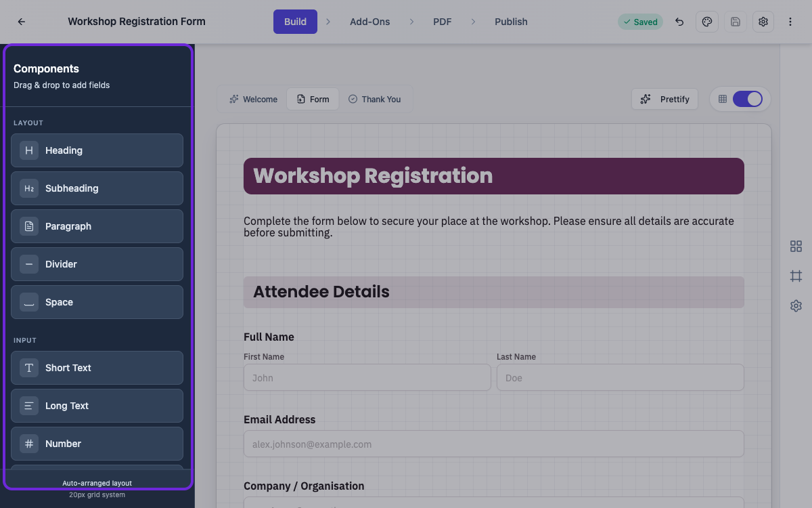The image size is (812, 508).
Task: Open the Welcome page tab
Action: tap(253, 99)
